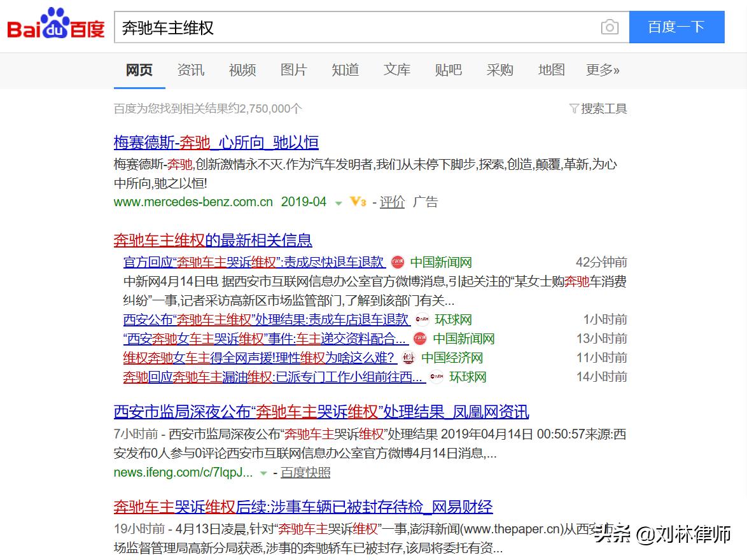
Task: Click the 评价 link under the Mercedes-Benz ad
Action: point(392,202)
